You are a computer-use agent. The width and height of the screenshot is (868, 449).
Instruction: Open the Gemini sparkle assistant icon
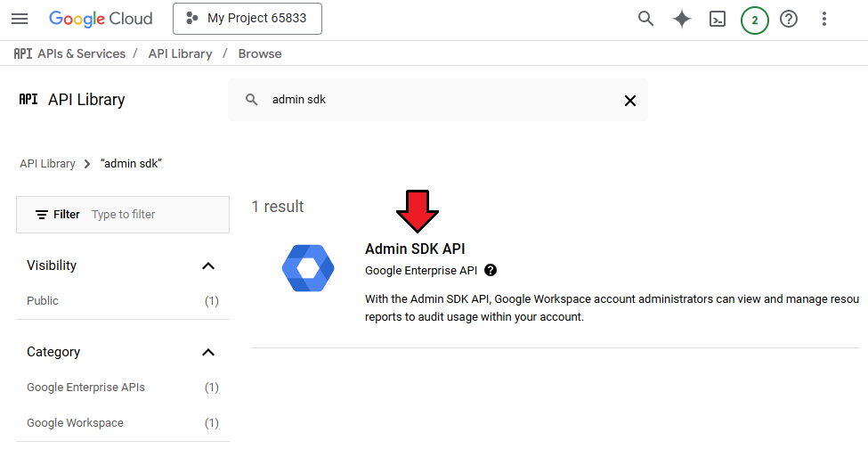[681, 19]
